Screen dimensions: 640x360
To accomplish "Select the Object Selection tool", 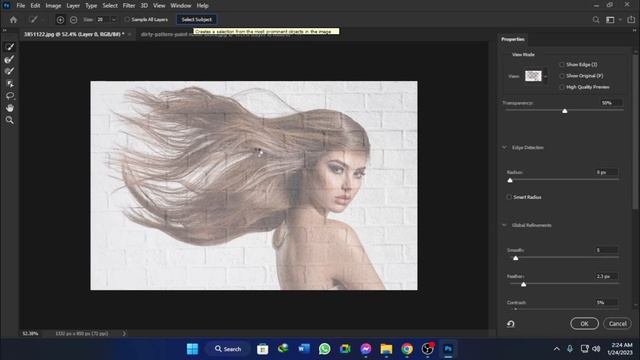I will [10, 84].
